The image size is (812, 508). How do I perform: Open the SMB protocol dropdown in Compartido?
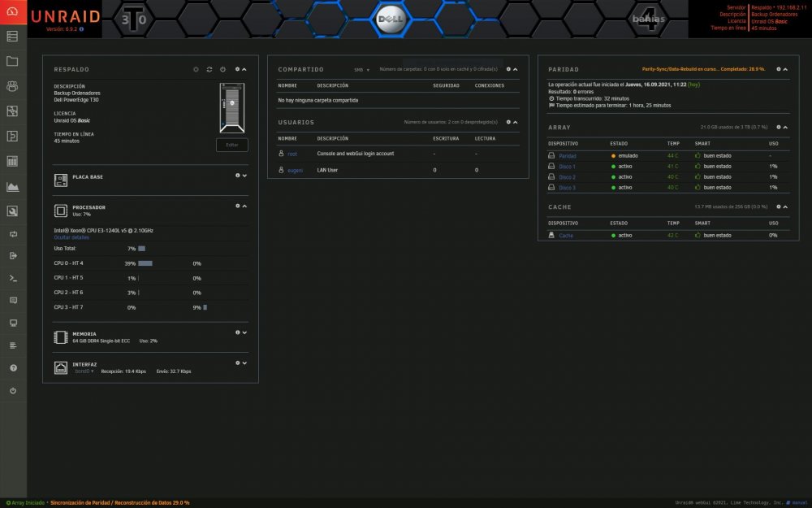pos(361,70)
